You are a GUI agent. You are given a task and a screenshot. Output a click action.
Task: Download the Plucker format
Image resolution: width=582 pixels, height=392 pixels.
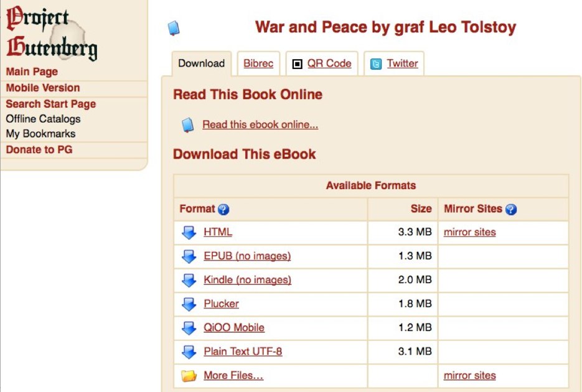point(221,304)
